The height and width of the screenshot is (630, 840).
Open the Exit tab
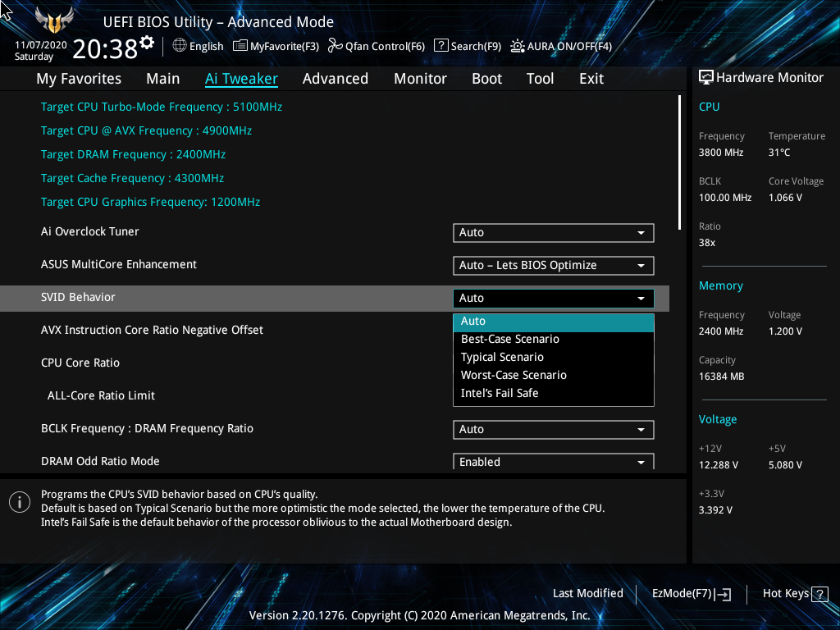coord(591,79)
